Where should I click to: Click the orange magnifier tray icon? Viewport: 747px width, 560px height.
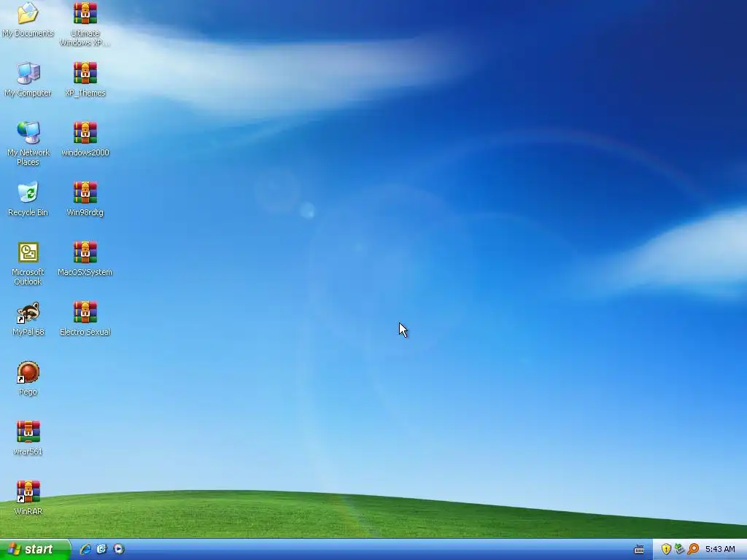pos(693,549)
